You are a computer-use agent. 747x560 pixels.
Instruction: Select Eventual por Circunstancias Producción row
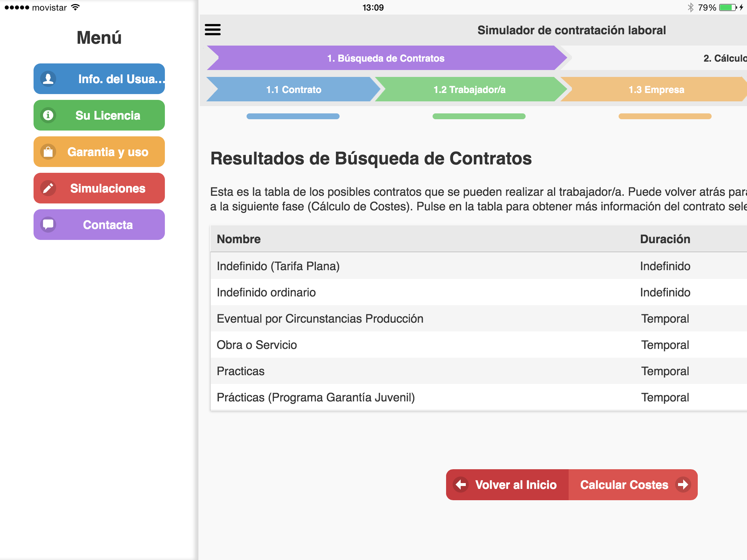click(479, 318)
